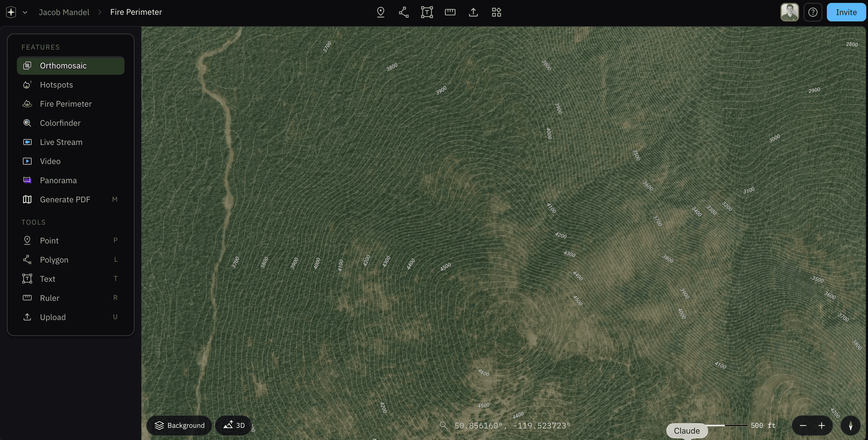
Task: Go to Jacob Mandel breadcrumb link
Action: [64, 12]
